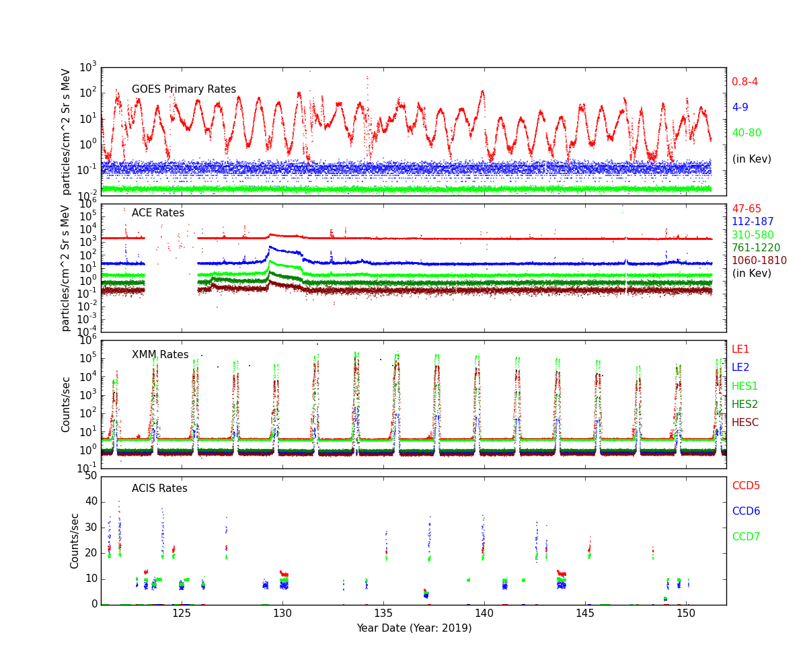Image resolution: width=807 pixels, height=672 pixels.
Task: Click the 47-65 ACE legend label
Action: [746, 209]
